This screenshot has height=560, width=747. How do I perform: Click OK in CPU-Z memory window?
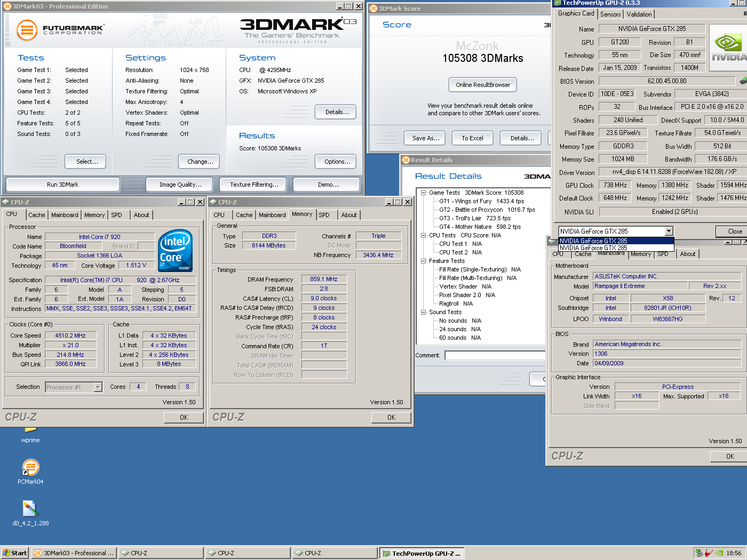click(x=391, y=418)
